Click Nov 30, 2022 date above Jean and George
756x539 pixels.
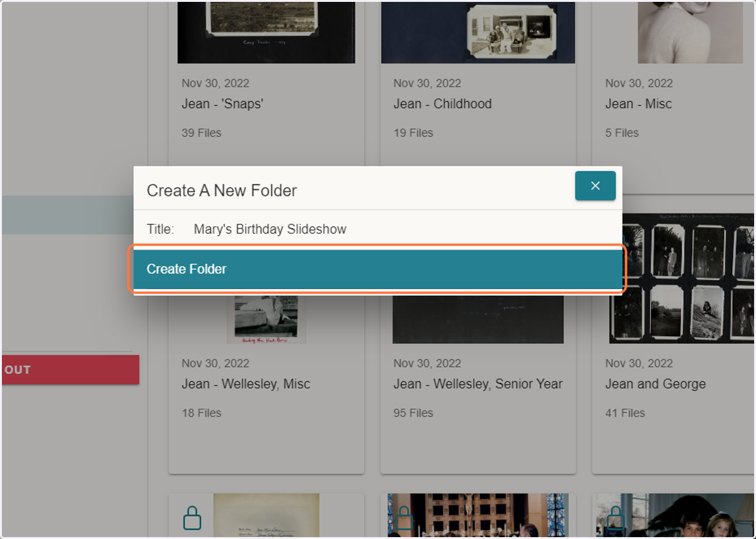(x=639, y=363)
